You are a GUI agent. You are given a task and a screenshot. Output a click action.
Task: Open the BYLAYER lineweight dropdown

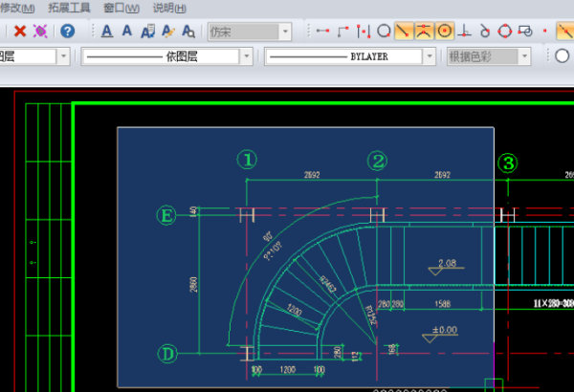pos(432,56)
